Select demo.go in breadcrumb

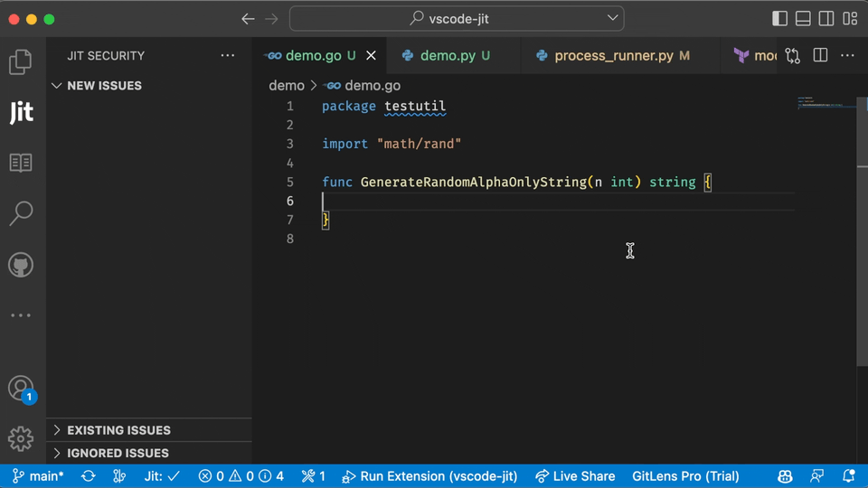[363, 86]
